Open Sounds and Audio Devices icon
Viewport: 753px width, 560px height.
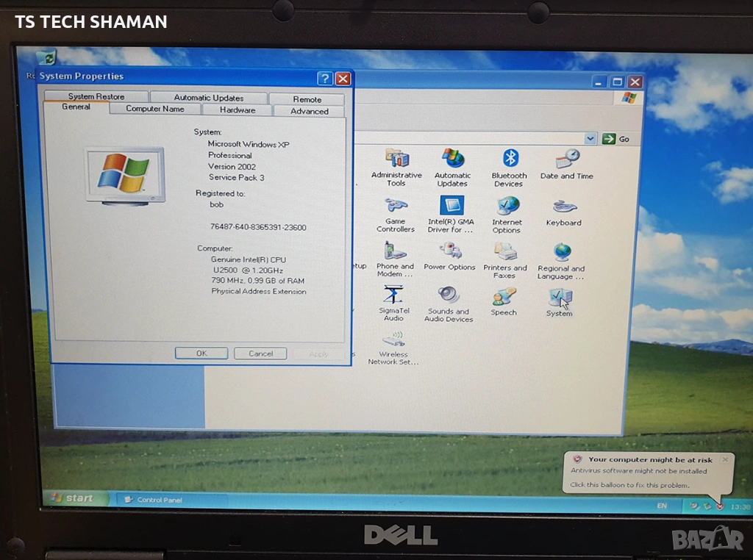[449, 296]
